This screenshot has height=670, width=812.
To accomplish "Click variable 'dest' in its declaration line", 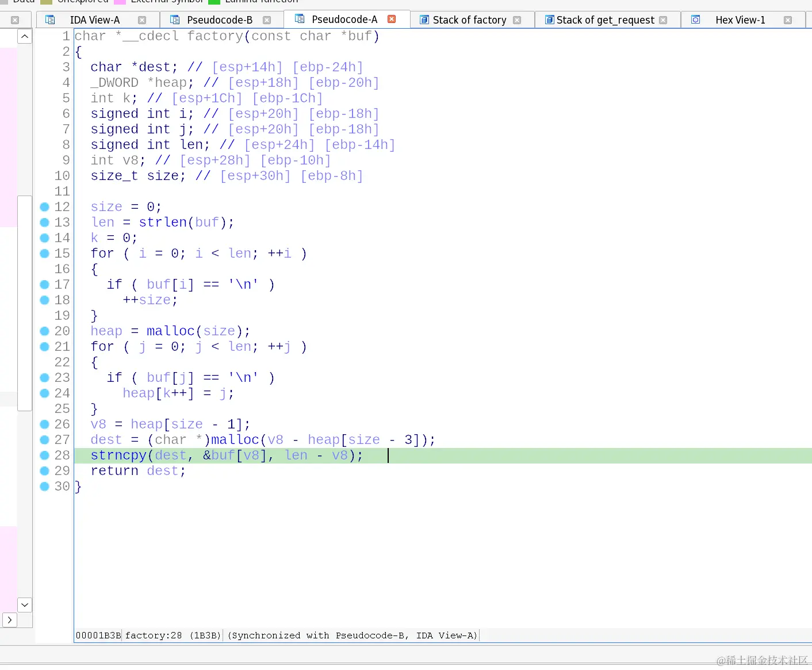I will (x=155, y=67).
